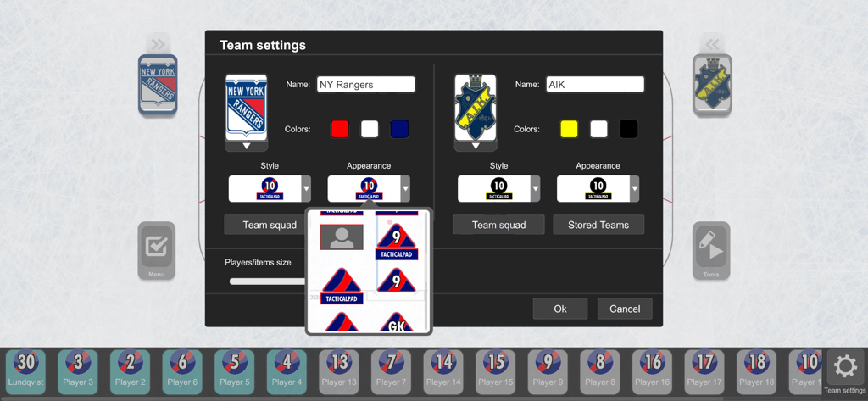Select Player 5 token
This screenshot has width=868, height=401.
click(235, 371)
